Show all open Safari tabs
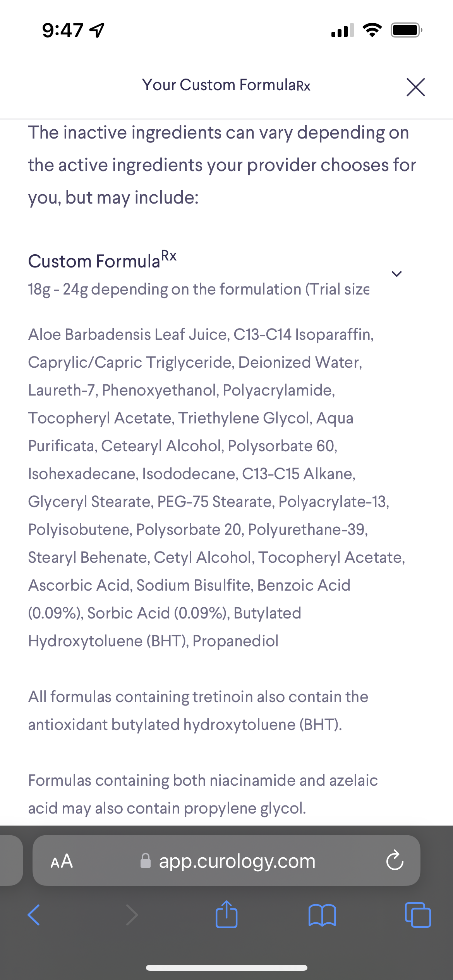The image size is (453, 980). 417,915
